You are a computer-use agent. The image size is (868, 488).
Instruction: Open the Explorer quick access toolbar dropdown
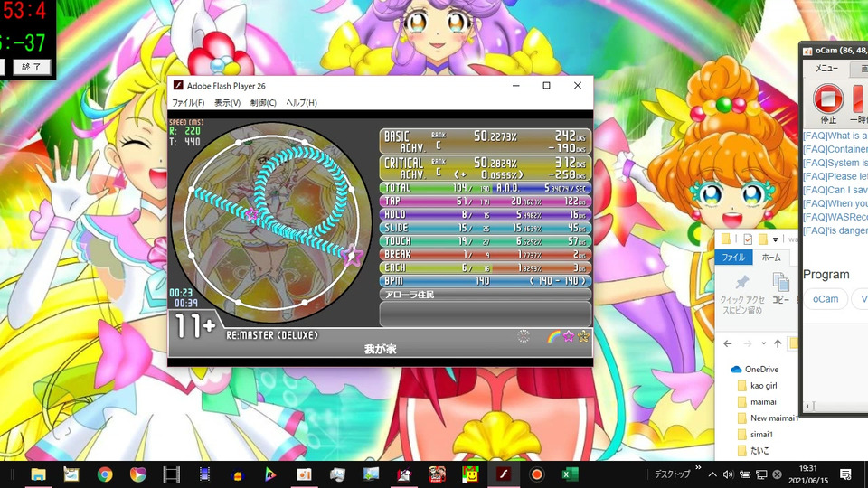point(776,239)
